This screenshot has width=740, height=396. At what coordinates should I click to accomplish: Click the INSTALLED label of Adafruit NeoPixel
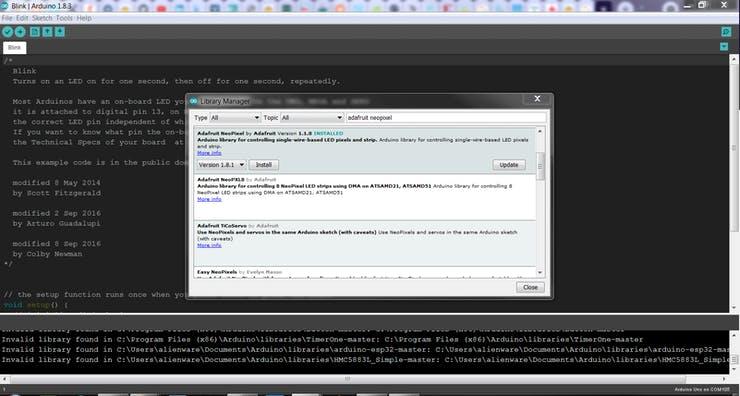(328, 134)
